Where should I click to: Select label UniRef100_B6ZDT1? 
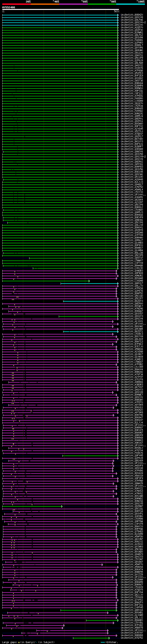click(132, 332)
